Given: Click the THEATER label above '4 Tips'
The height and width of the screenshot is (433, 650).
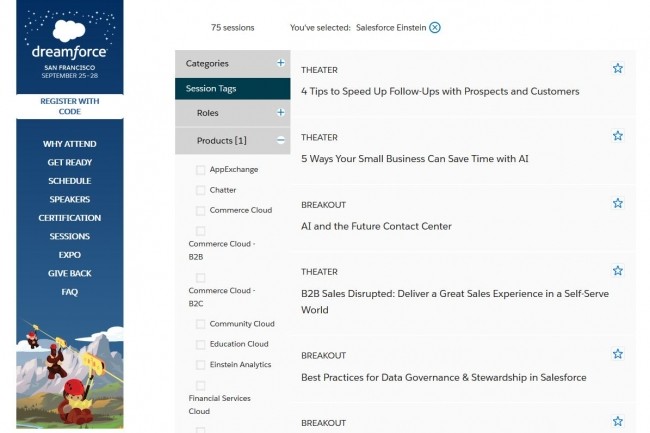Looking at the screenshot, I should [x=319, y=70].
